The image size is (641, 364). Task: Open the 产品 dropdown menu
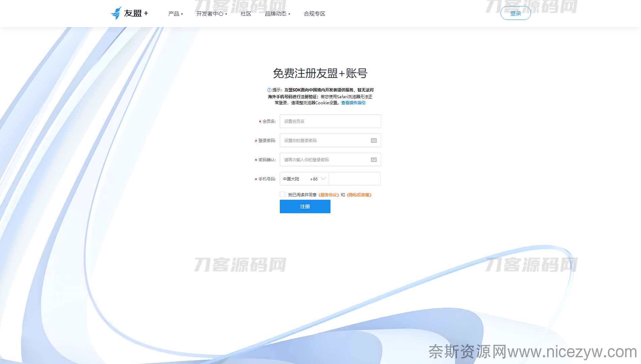(176, 14)
